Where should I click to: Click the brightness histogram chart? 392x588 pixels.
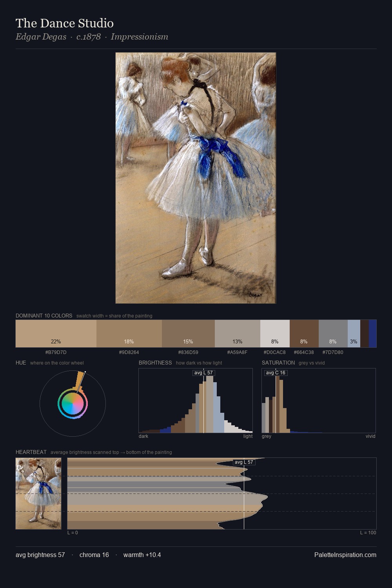(x=196, y=401)
